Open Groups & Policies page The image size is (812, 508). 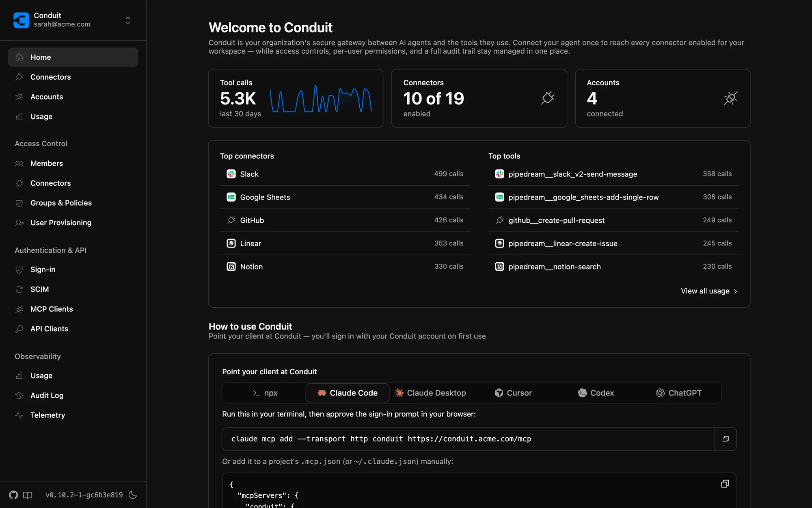pyautogui.click(x=73, y=203)
